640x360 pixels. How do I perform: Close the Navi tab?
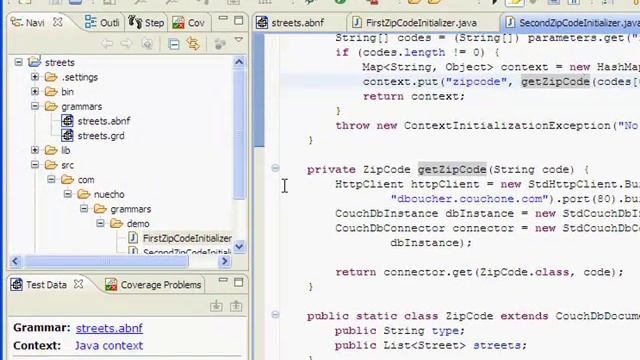[58, 22]
